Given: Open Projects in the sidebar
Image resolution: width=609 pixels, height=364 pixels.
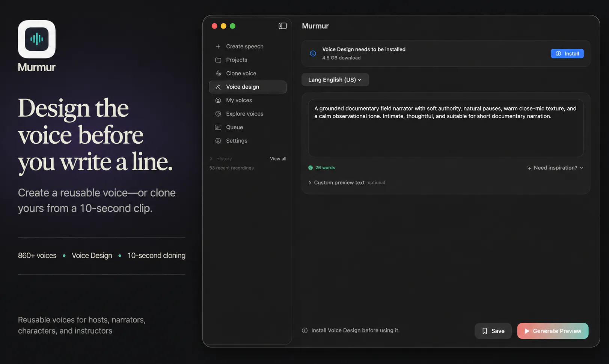Looking at the screenshot, I should [x=248, y=60].
